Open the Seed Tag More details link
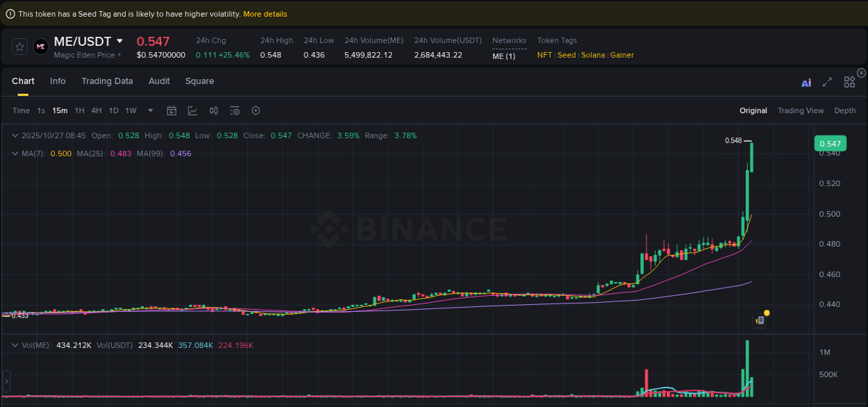Viewport: 868px width, 407px height. [x=265, y=13]
